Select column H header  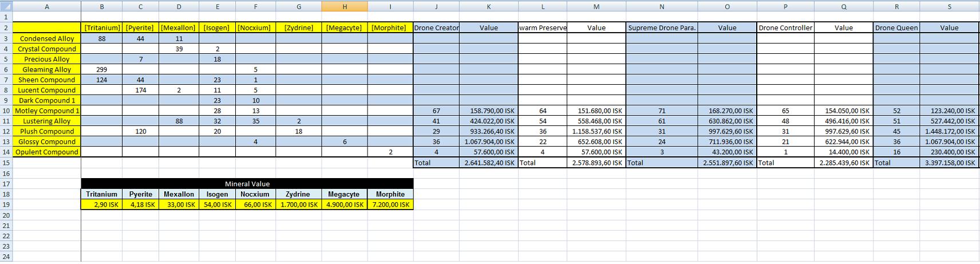click(x=345, y=7)
